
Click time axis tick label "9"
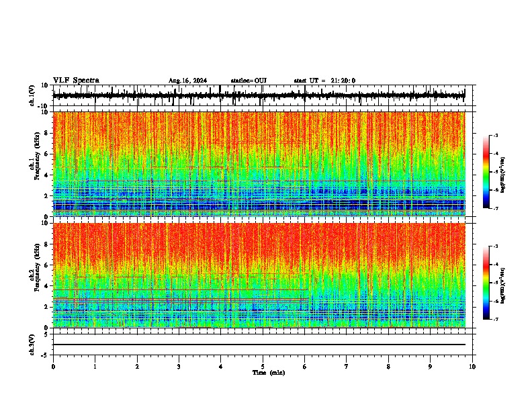pos(430,367)
